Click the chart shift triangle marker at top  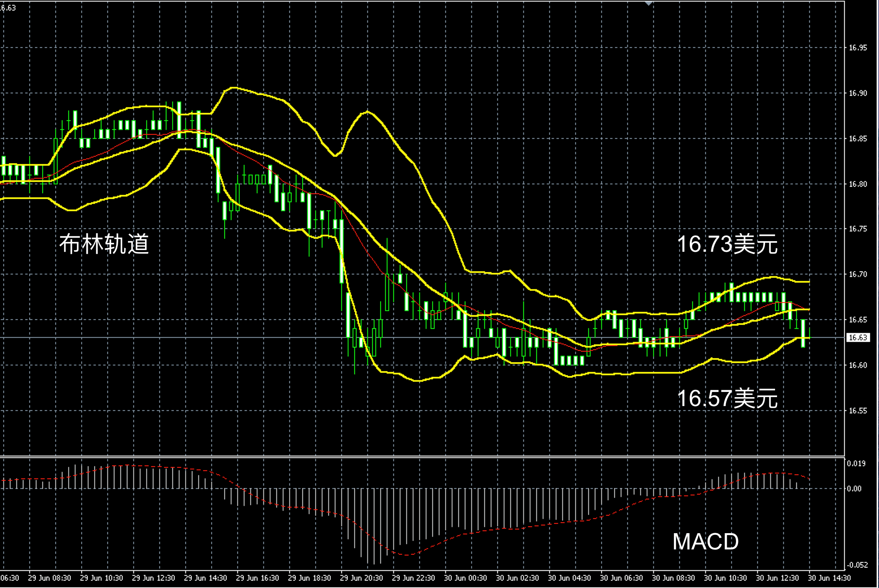pyautogui.click(x=649, y=3)
